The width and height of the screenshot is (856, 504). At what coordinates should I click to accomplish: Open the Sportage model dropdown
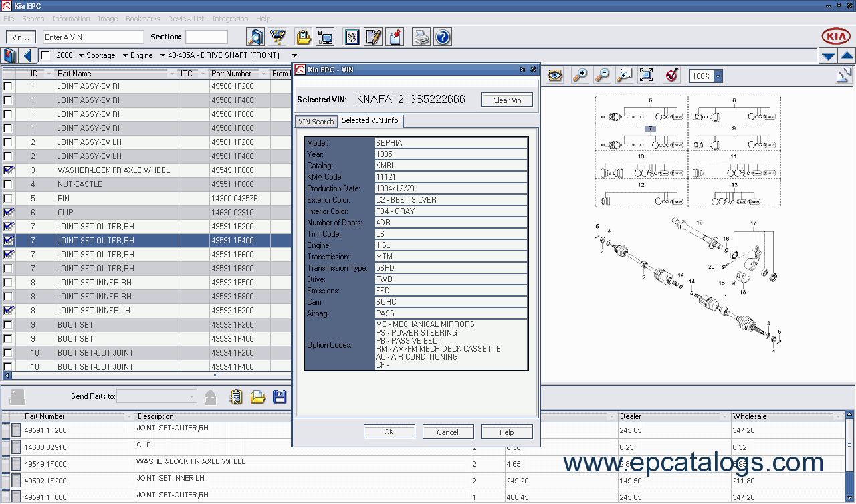(x=125, y=55)
